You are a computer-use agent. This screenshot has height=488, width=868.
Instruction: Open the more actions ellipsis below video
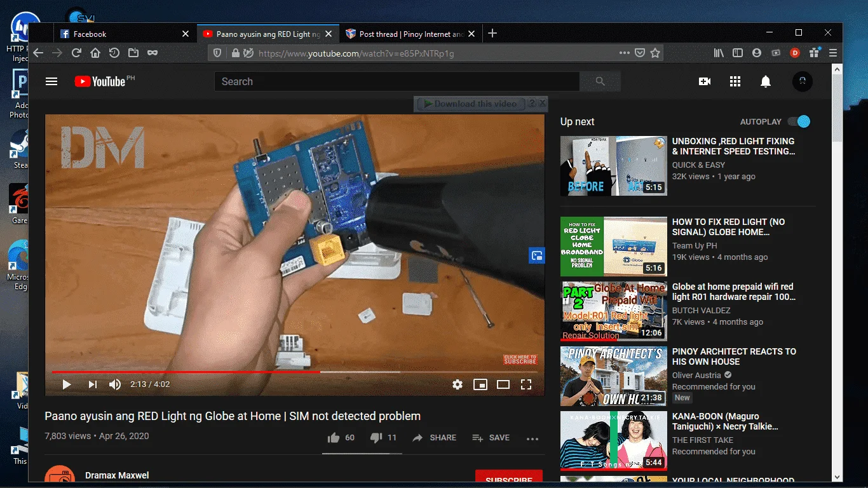tap(532, 438)
